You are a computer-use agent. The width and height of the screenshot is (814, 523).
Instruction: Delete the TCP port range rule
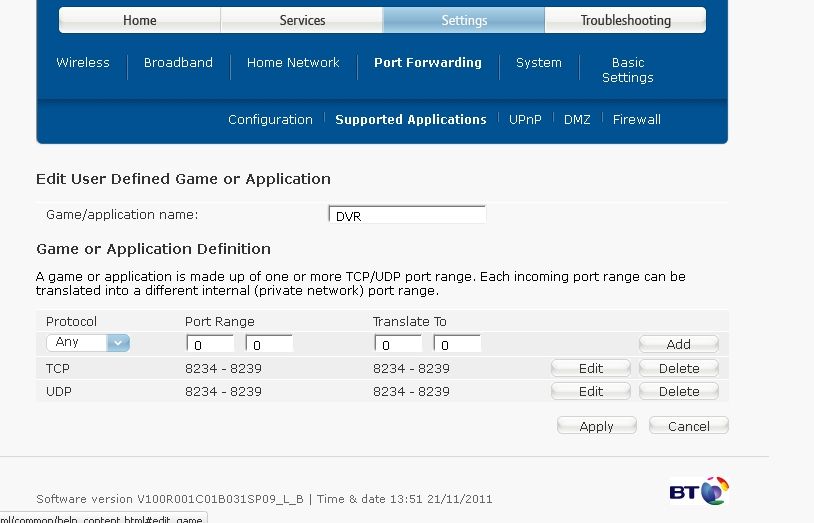pos(679,368)
